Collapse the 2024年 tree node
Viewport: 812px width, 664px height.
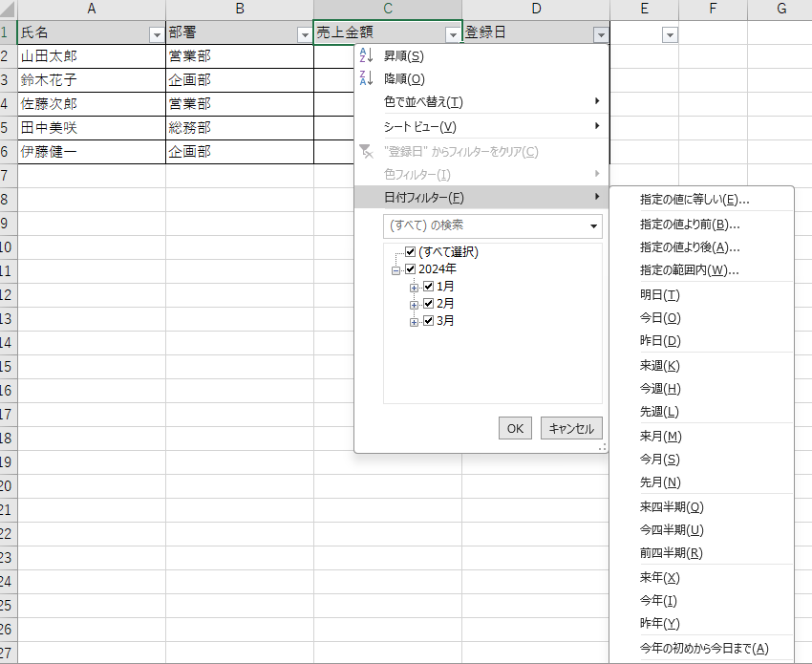tap(395, 269)
